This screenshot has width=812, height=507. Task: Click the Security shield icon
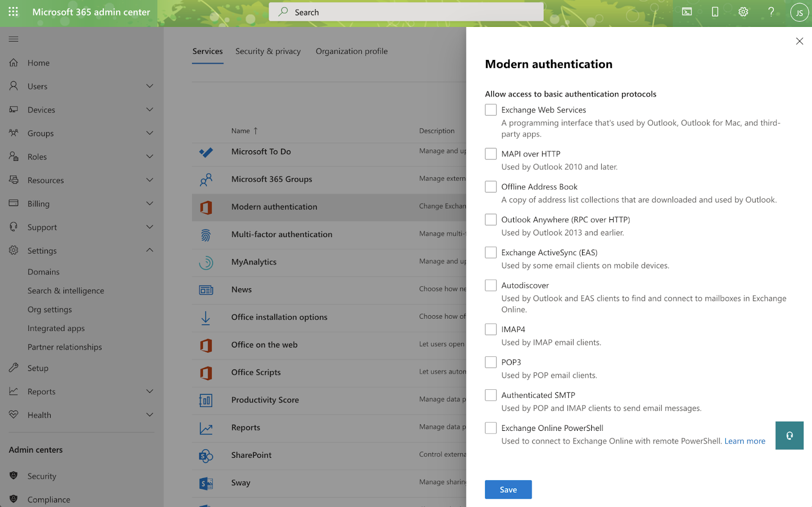coord(14,476)
